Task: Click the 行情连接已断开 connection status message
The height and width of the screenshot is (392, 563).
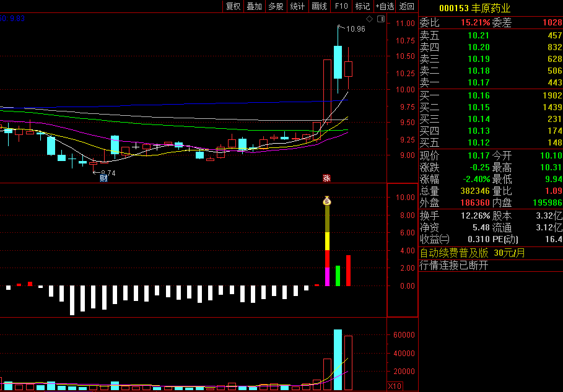Action: (x=454, y=266)
